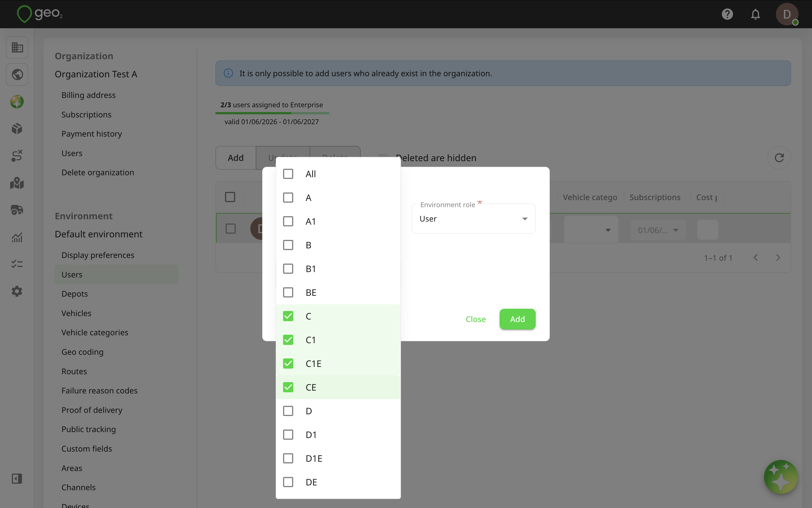Open the checklist icon in sidebar
This screenshot has width=812, height=508.
(x=17, y=264)
